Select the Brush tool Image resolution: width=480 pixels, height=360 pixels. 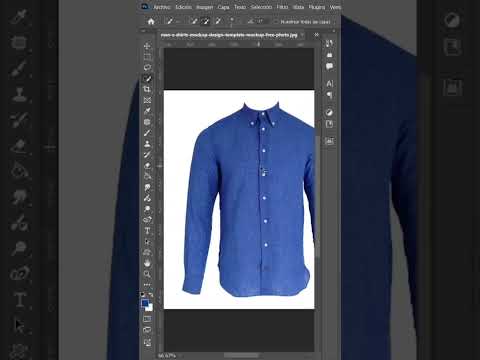tap(147, 133)
